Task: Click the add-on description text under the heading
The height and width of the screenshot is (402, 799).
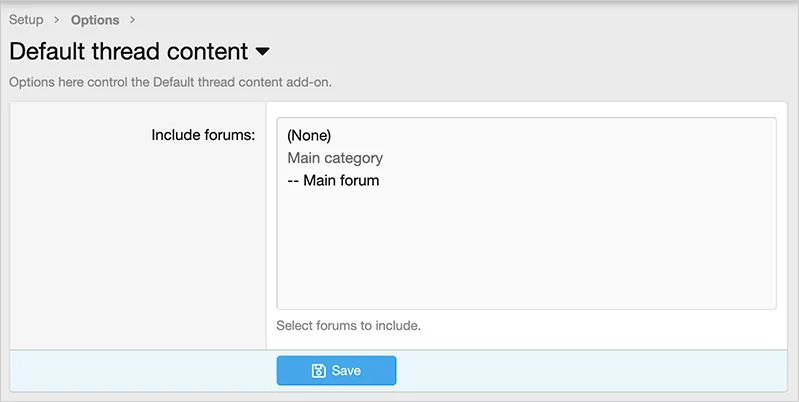Action: (x=170, y=82)
